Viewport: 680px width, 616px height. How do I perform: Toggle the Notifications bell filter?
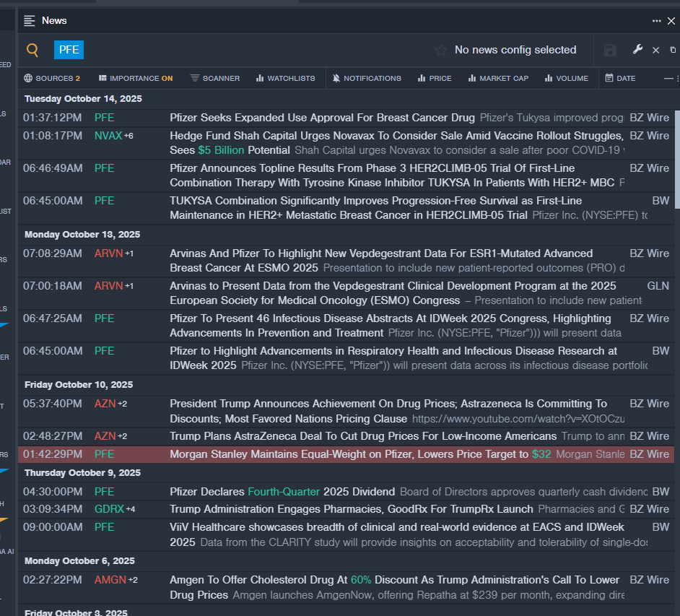coord(367,78)
